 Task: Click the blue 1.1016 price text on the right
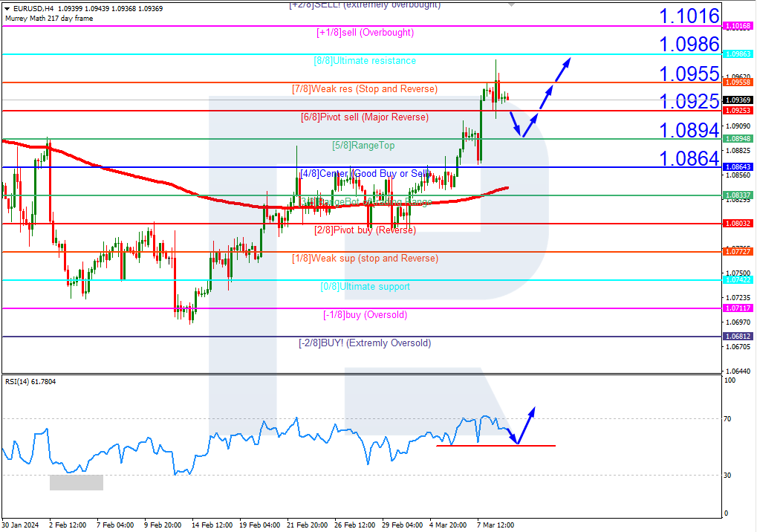coord(689,15)
